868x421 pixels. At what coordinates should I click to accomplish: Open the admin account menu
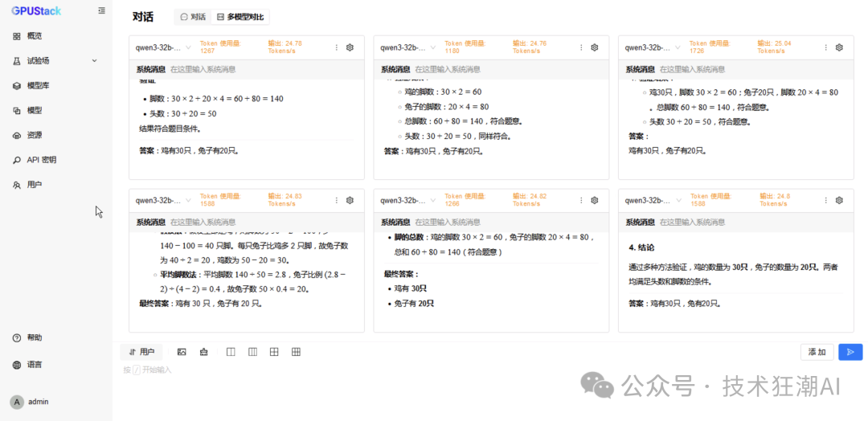30,402
